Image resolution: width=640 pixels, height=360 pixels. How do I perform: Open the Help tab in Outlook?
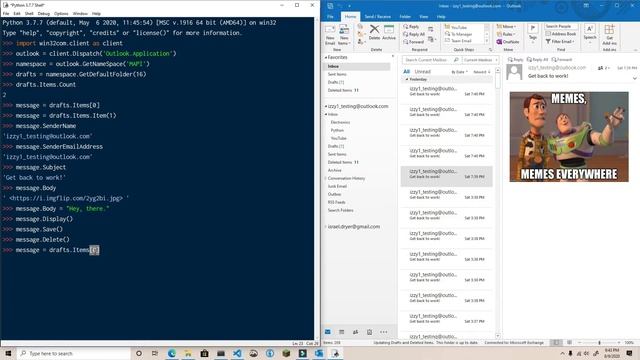coord(441,17)
